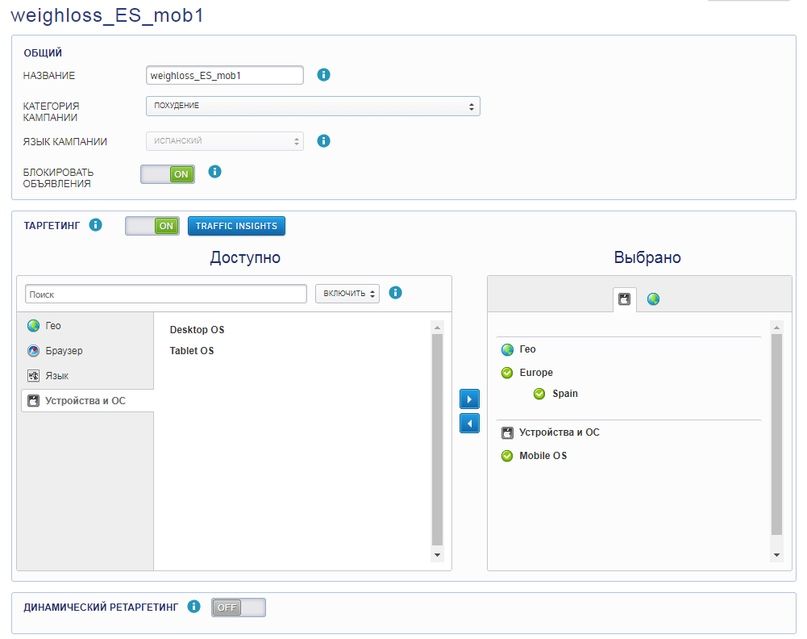807x639 pixels.
Task: Click weighloss_ES_mob1 page title
Action: (x=107, y=15)
